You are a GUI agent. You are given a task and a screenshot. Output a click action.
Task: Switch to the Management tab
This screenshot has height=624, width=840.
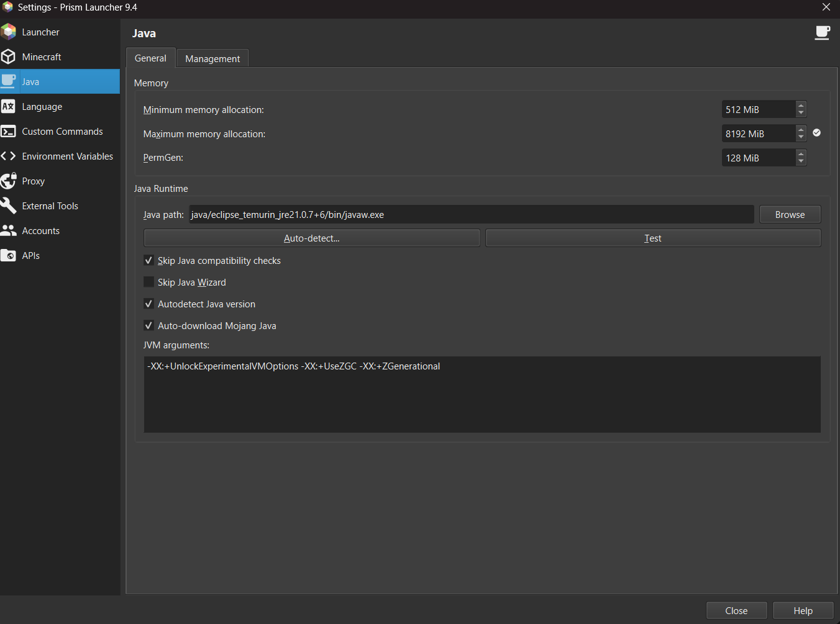tap(212, 58)
